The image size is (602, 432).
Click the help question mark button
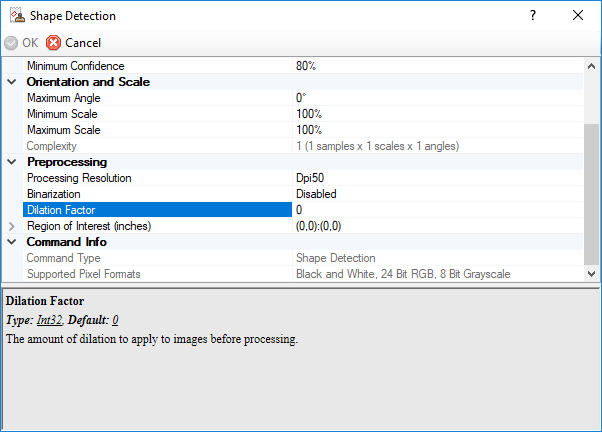[532, 15]
